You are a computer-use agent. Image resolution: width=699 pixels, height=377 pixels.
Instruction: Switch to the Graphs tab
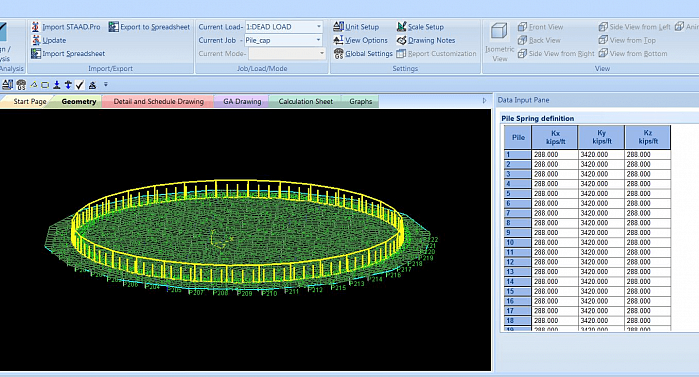(x=361, y=102)
